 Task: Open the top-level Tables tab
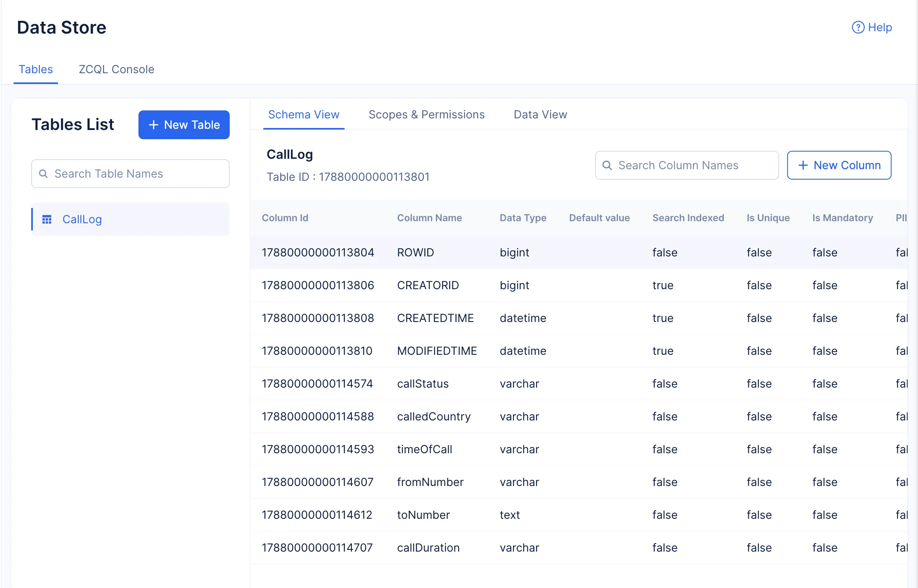point(36,69)
